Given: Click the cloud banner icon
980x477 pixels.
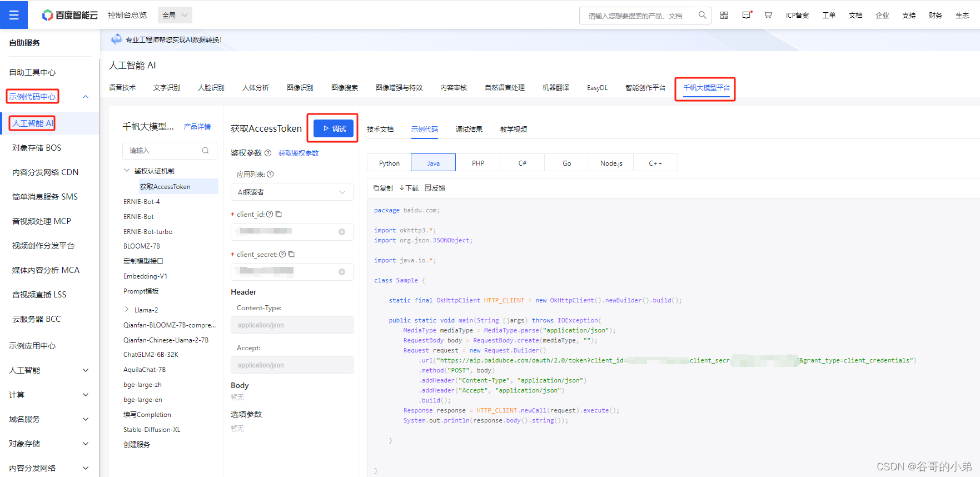Looking at the screenshot, I should [116, 39].
